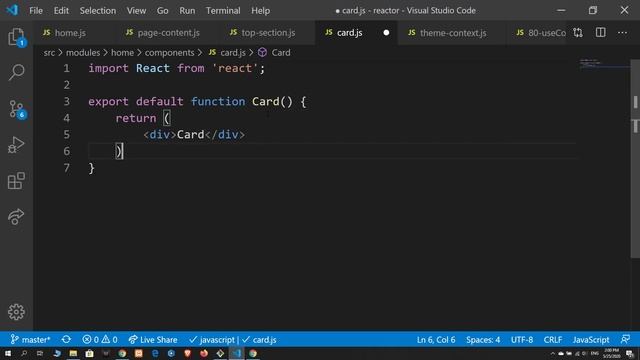The image size is (640, 360).
Task: Click the master* branch in status bar
Action: click(x=30, y=340)
